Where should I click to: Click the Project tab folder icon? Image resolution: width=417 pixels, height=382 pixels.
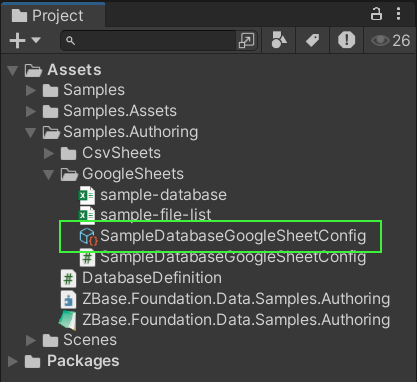click(19, 15)
